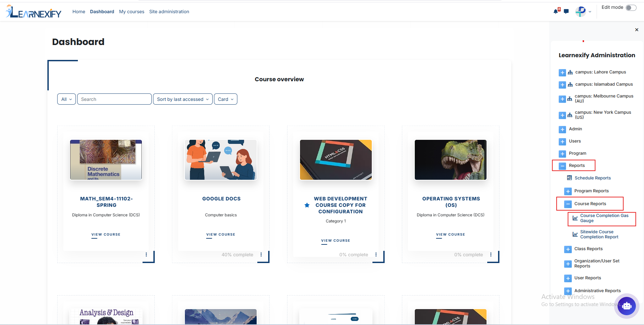The image size is (644, 325).
Task: Select the Dashboard menu item
Action: coord(102,12)
